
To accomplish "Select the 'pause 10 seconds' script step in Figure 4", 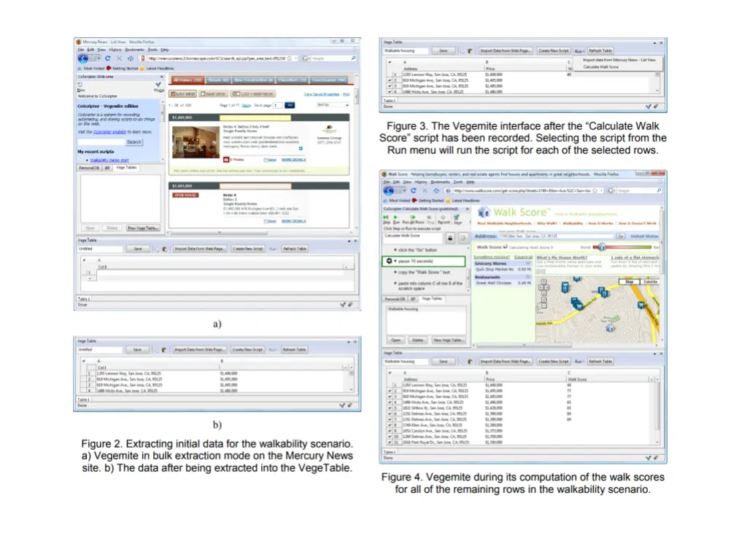I will coord(424,262).
